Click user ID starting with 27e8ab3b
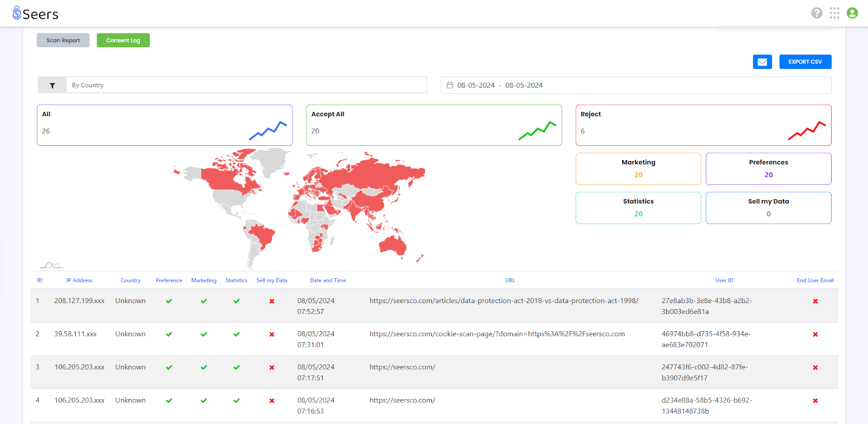The height and width of the screenshot is (424, 868). (x=707, y=306)
